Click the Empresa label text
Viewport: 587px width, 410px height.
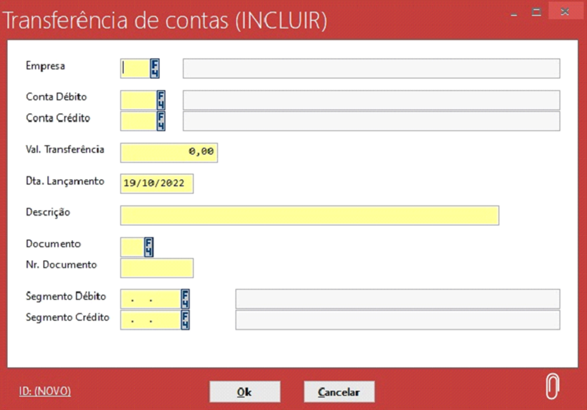pyautogui.click(x=45, y=66)
